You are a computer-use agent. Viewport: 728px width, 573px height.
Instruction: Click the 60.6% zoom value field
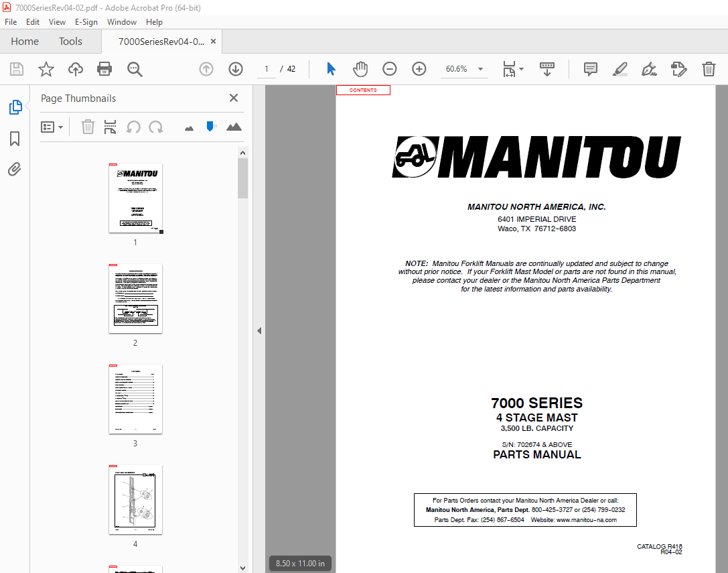point(457,69)
